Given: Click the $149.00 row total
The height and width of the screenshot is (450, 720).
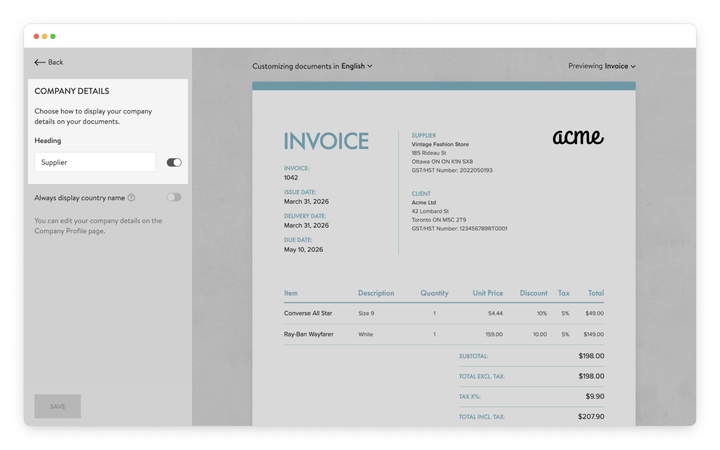Looking at the screenshot, I should point(594,334).
